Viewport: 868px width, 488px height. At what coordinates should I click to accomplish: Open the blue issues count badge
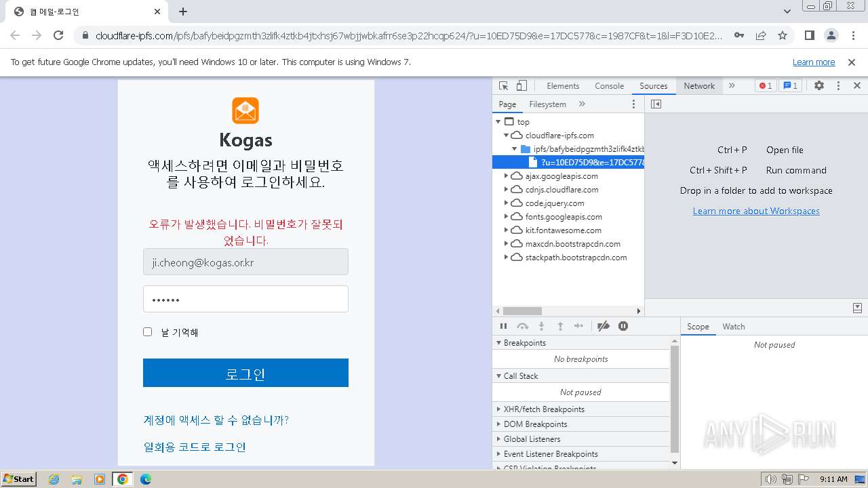pos(790,86)
